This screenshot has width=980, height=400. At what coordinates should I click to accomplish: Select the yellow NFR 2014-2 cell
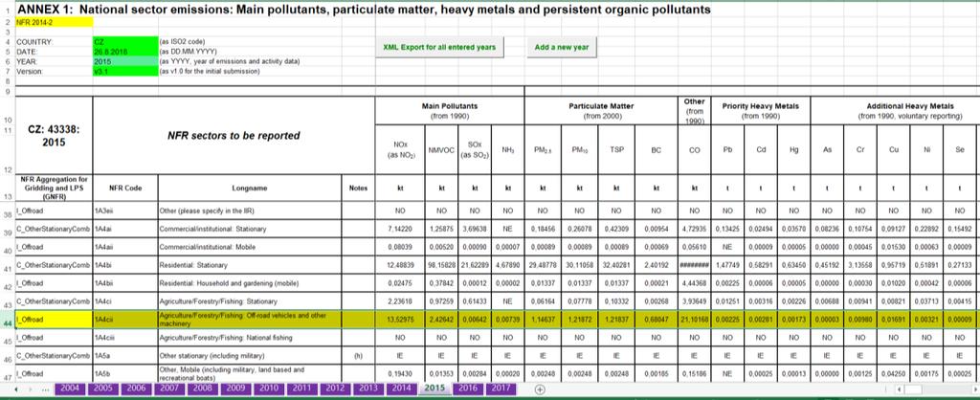click(54, 22)
